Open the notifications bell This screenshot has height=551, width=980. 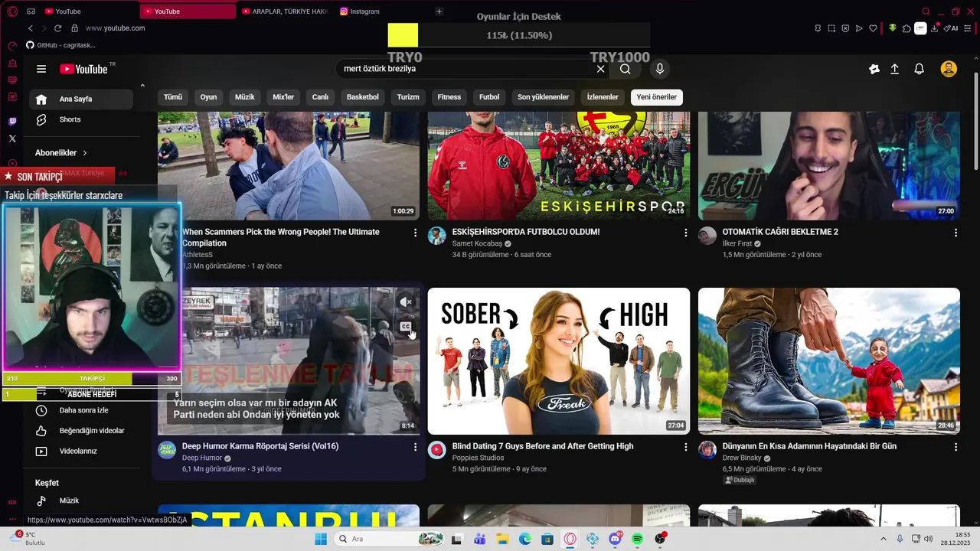[920, 69]
